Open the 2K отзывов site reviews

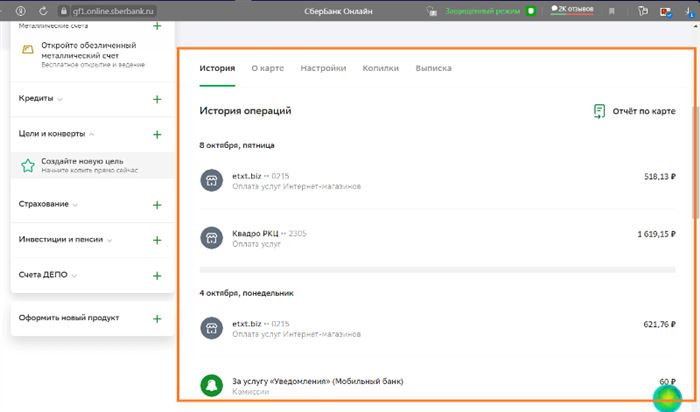coord(572,9)
